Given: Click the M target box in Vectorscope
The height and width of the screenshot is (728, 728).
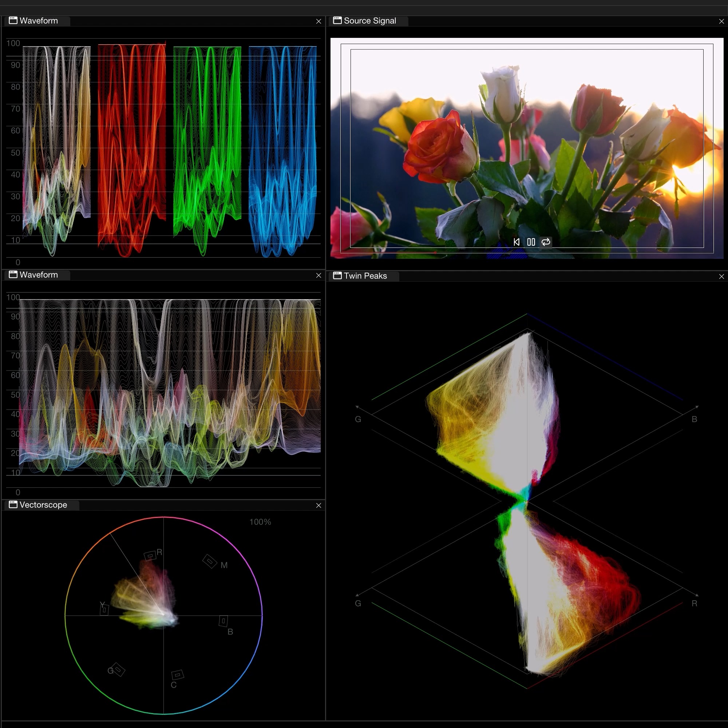Looking at the screenshot, I should pyautogui.click(x=210, y=561).
